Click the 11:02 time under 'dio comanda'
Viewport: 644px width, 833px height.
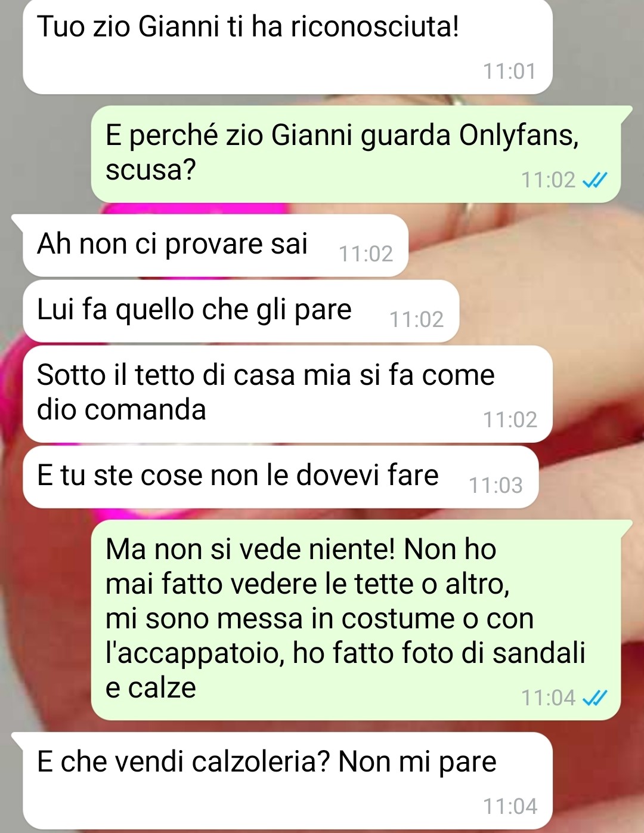click(510, 420)
